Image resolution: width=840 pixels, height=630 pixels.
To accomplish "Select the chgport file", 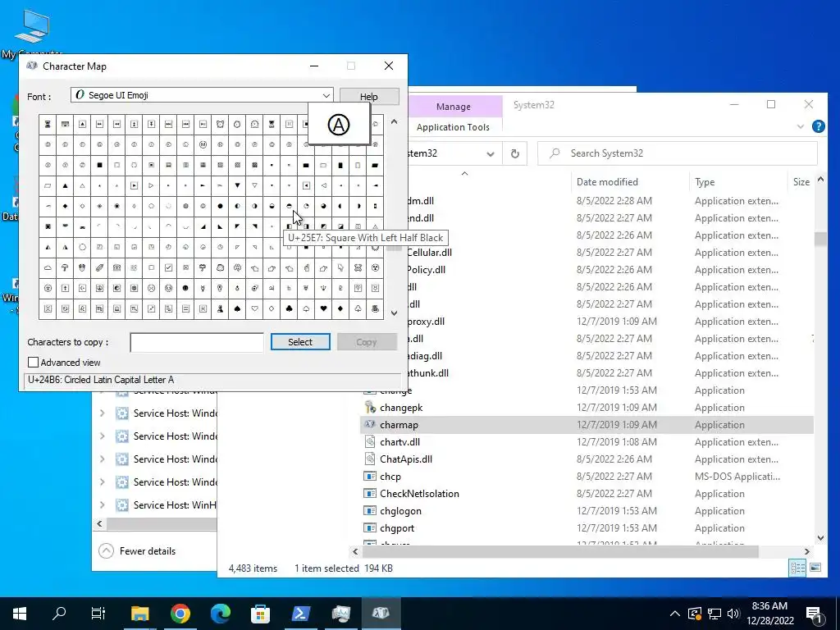I will (396, 528).
